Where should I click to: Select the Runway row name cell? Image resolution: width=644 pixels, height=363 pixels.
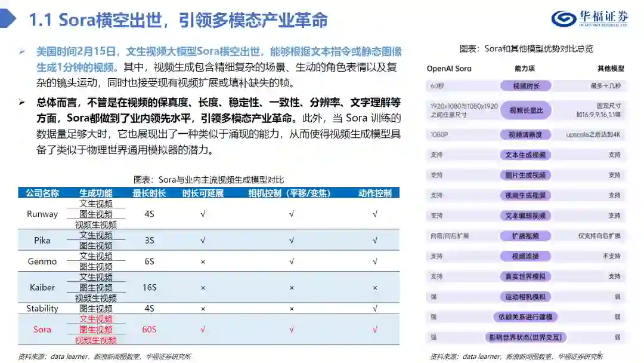click(x=42, y=214)
